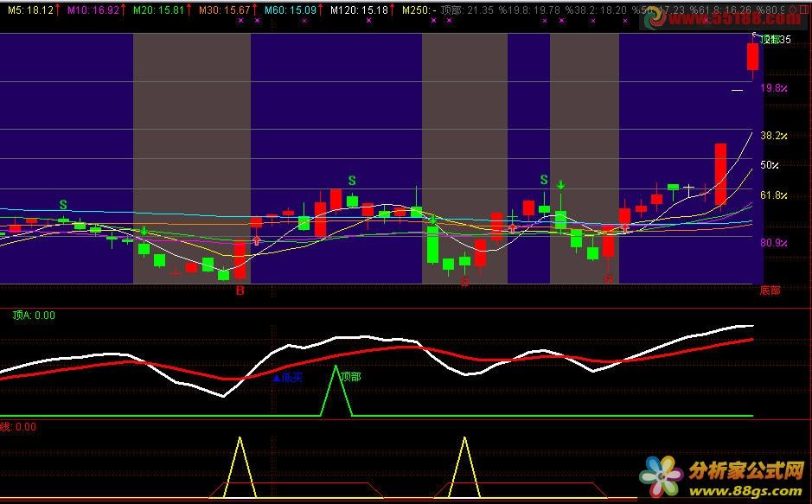Click the 19.8% Fibonacci level label
This screenshot has width=812, height=504.
pos(774,88)
